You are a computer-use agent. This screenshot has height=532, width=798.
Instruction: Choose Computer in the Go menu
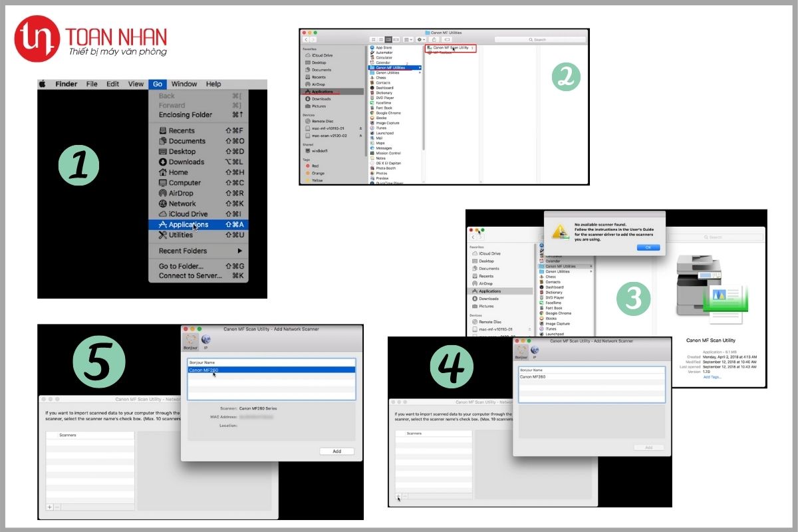[x=198, y=183]
